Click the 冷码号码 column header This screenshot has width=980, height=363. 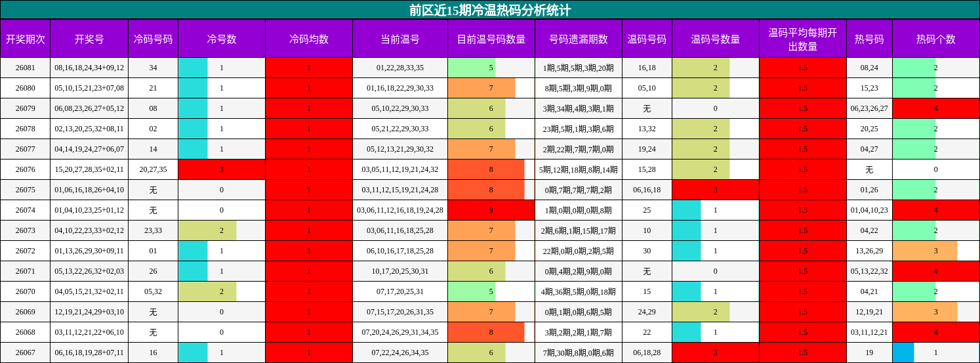[x=153, y=39]
